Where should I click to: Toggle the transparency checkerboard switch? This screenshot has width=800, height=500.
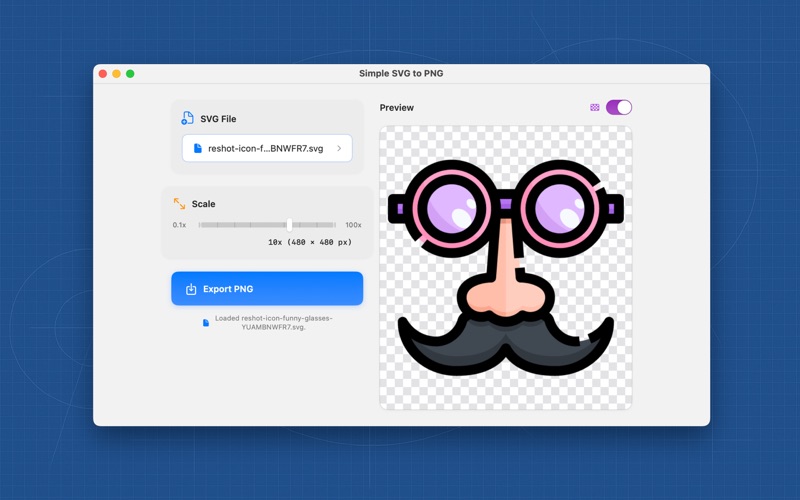(x=618, y=107)
